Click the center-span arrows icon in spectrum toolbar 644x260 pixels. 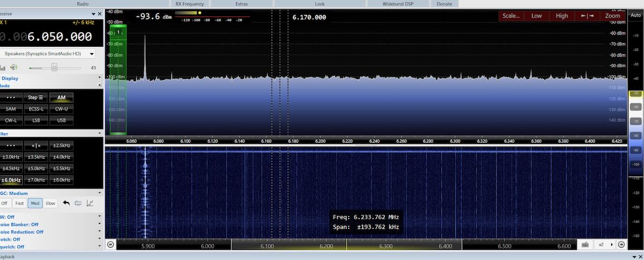pos(587,16)
